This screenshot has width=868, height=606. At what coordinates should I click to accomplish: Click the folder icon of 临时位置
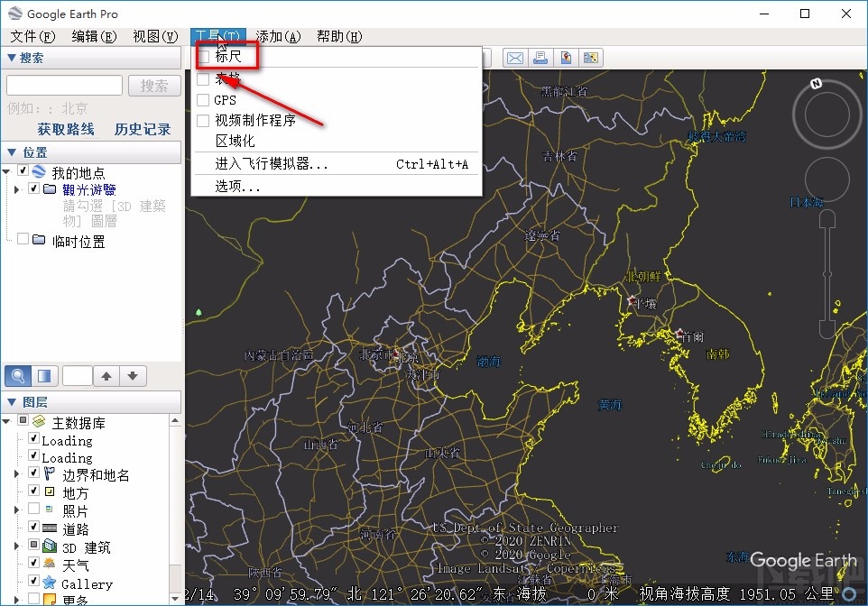[x=39, y=240]
